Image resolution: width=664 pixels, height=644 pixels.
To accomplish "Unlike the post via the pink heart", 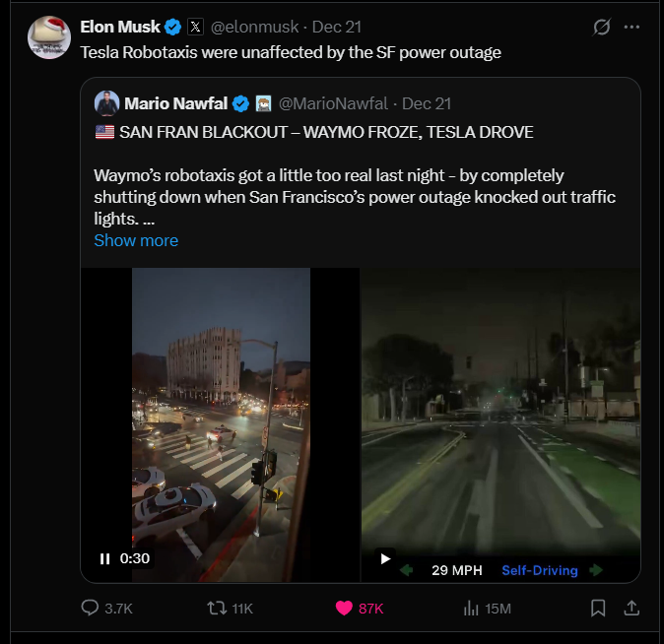I will (344, 609).
